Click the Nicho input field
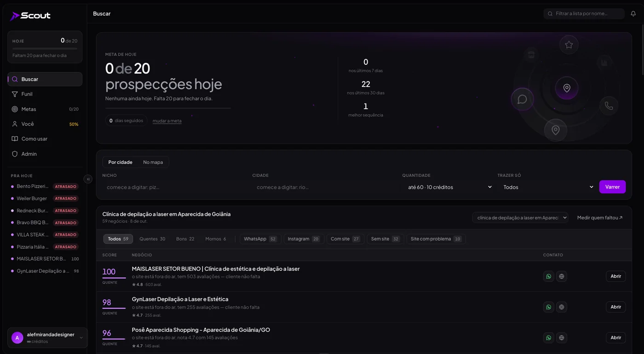 (x=175, y=187)
